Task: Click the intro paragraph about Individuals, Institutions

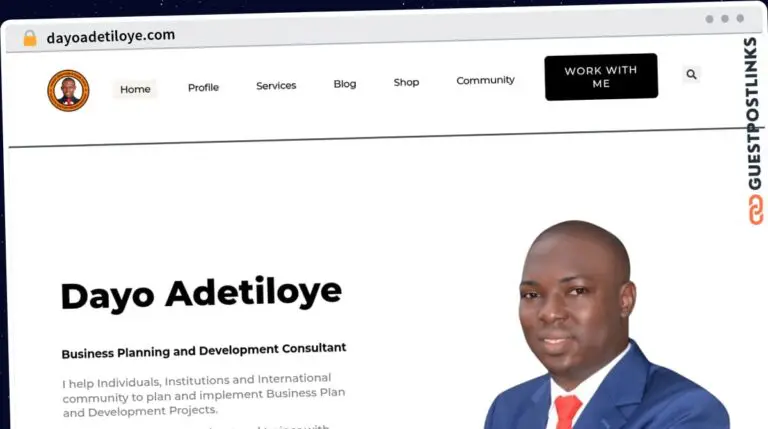Action: pos(204,395)
